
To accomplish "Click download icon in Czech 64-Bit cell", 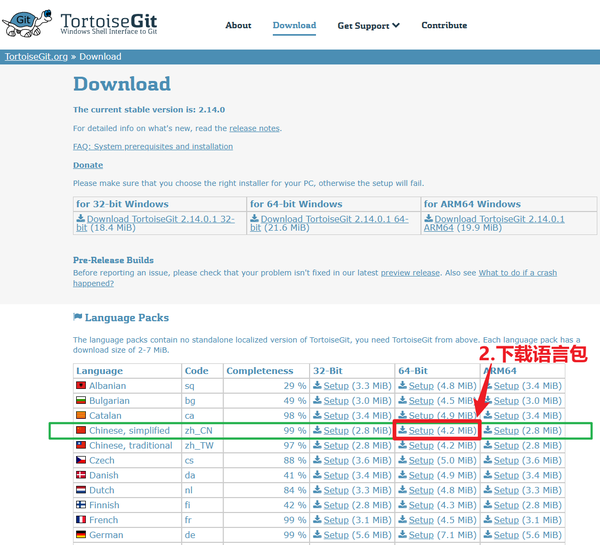I will [402, 460].
